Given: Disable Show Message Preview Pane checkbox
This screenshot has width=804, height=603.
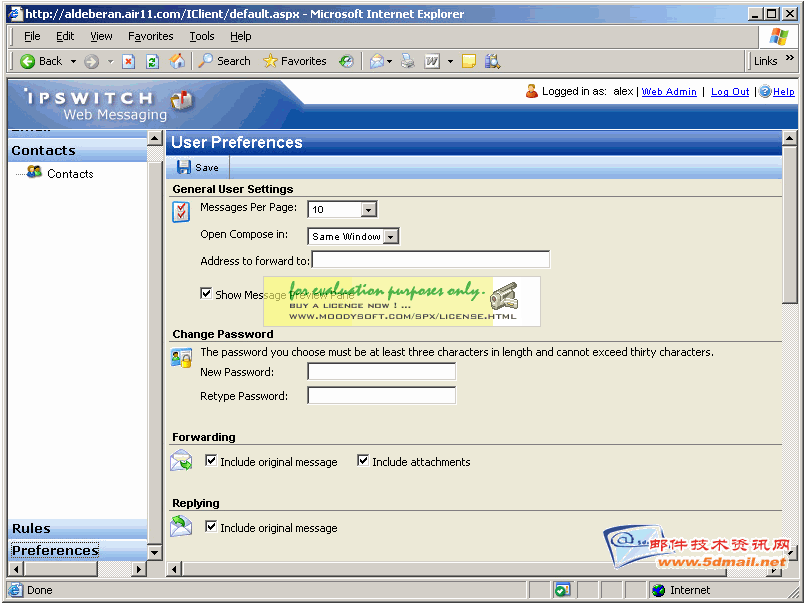Looking at the screenshot, I should pyautogui.click(x=206, y=294).
